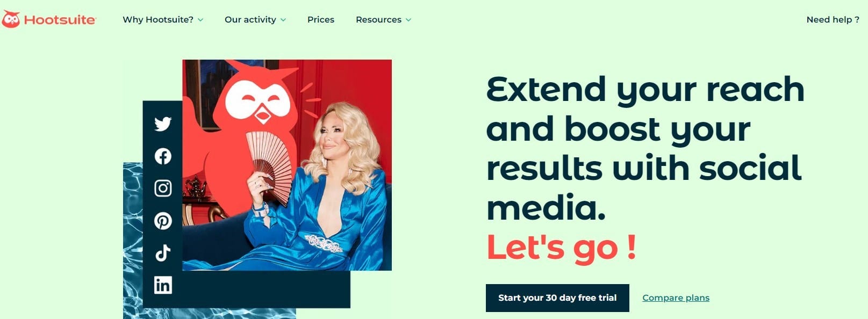Click the LinkedIn icon
The image size is (868, 319).
(163, 285)
